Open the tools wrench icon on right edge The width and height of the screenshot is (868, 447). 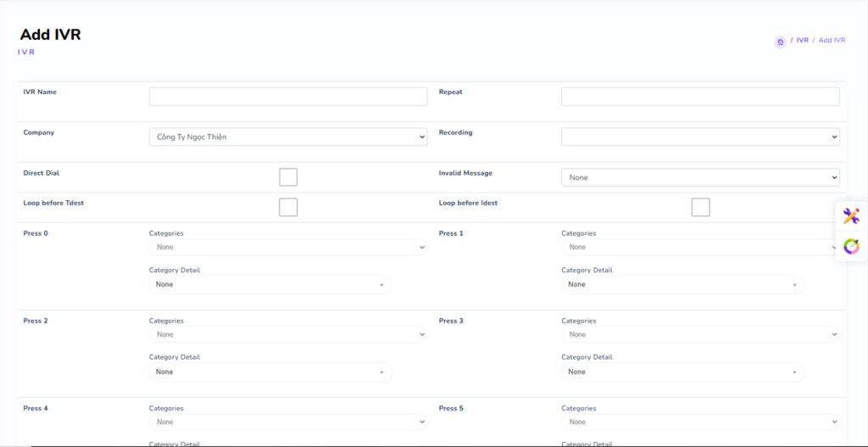click(851, 216)
